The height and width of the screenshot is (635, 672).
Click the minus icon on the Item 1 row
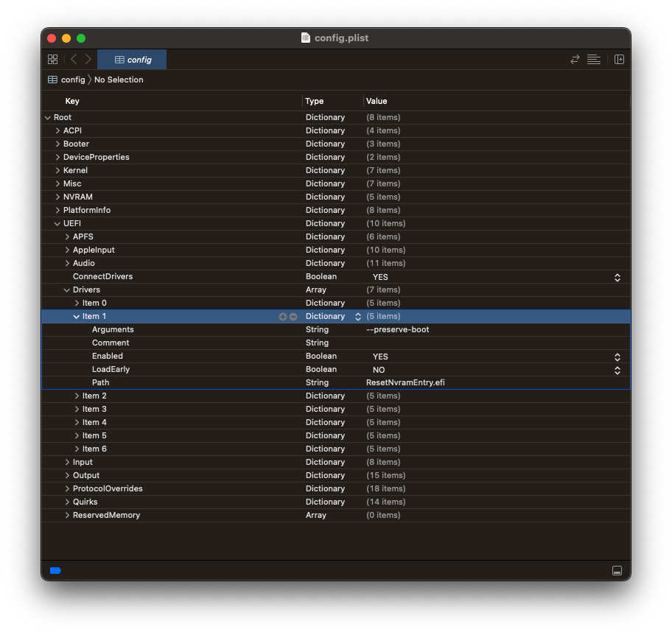click(x=293, y=316)
